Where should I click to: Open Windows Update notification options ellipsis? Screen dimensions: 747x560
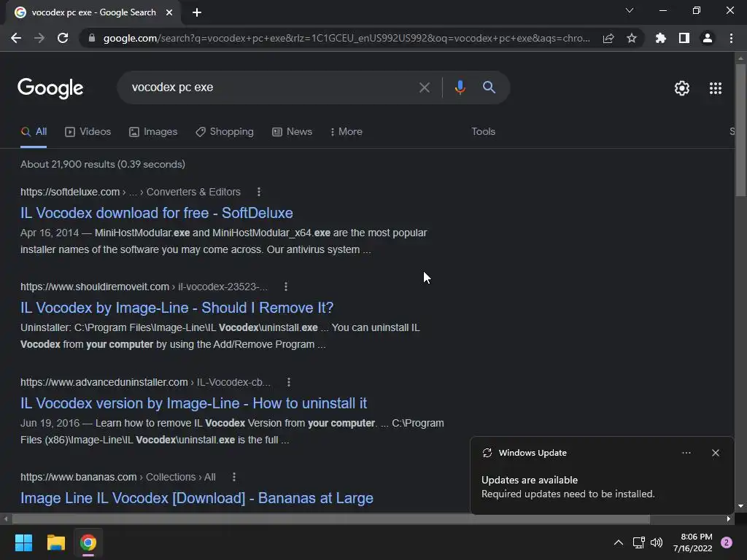pos(686,453)
